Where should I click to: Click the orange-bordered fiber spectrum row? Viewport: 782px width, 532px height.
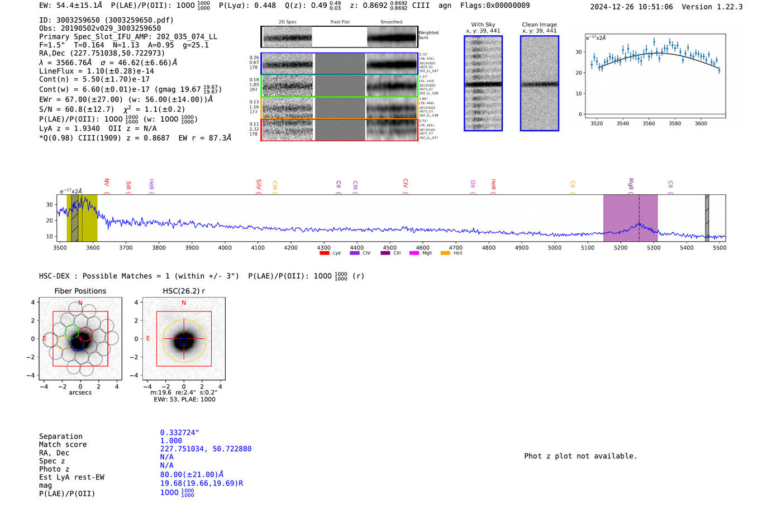click(x=339, y=108)
